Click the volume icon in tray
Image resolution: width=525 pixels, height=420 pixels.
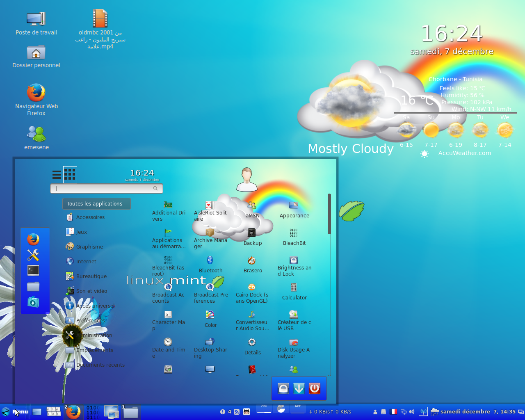412,412
